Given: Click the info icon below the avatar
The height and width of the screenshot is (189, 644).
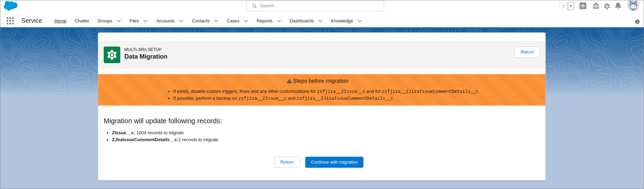Looking at the screenshot, I should (x=637, y=22).
